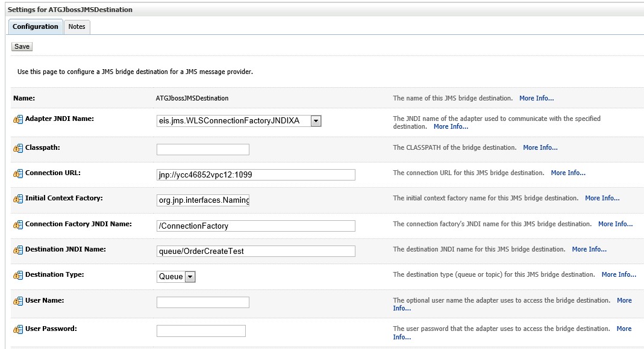Screen dimensions: 644x349
Task: Open More Info for Connection URL
Action: (568, 173)
